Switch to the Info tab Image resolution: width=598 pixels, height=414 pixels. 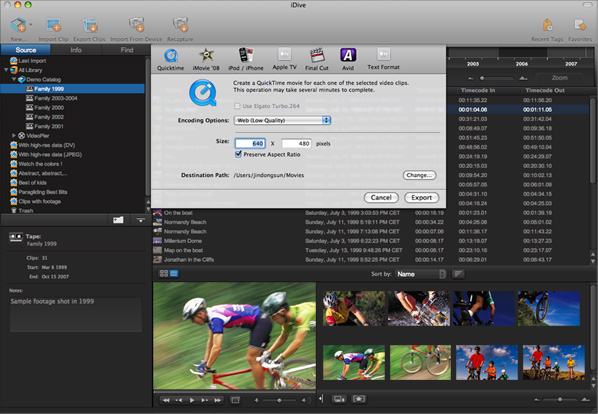click(76, 50)
